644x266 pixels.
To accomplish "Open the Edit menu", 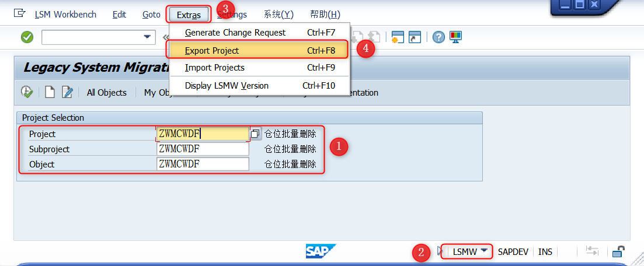I will point(119,15).
